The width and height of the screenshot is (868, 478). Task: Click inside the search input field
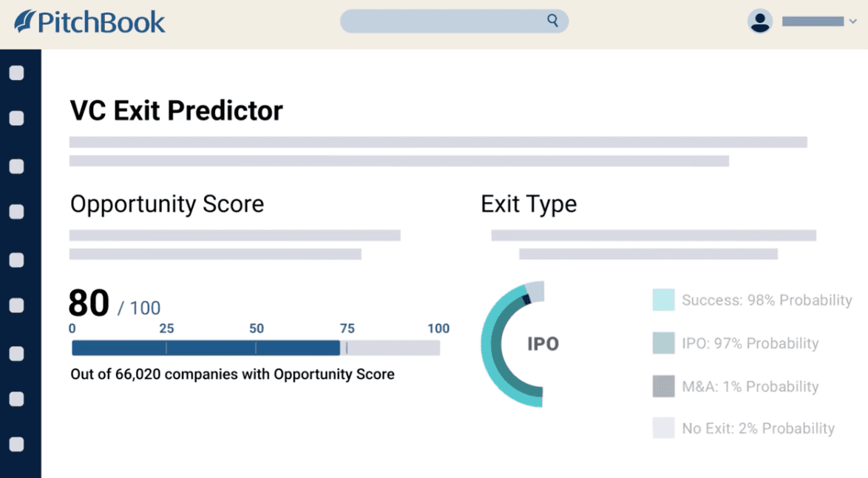tap(444, 21)
